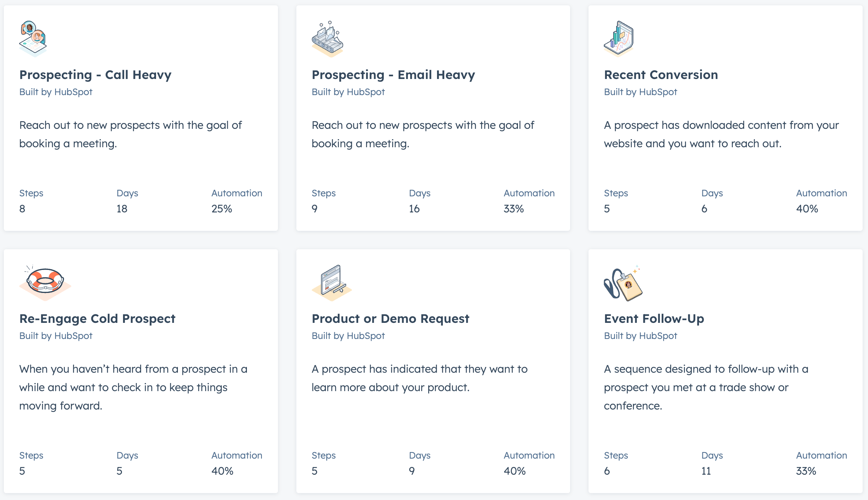Viewport: 868px width, 500px height.
Task: Open the Prospecting - Call Heavy template
Action: coord(95,75)
